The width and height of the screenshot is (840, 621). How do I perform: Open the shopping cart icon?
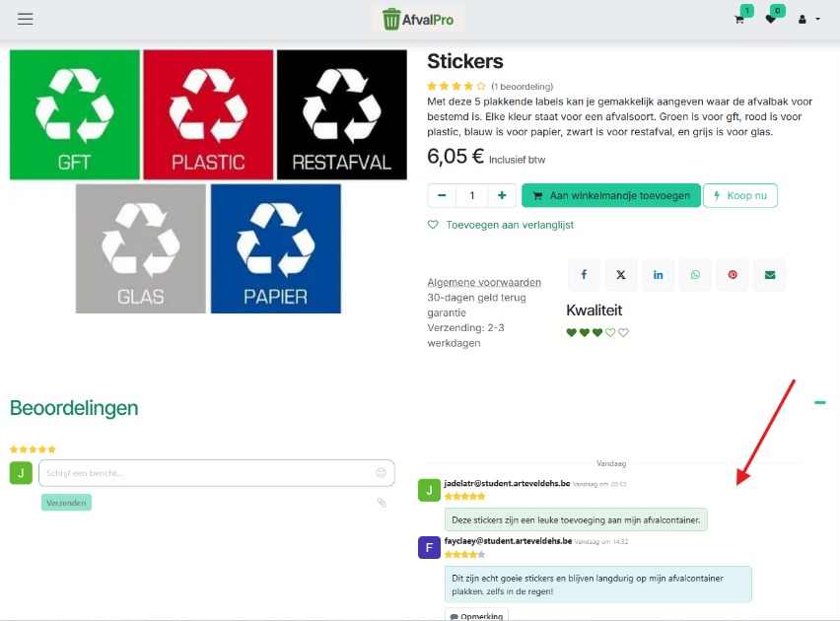coord(739,20)
